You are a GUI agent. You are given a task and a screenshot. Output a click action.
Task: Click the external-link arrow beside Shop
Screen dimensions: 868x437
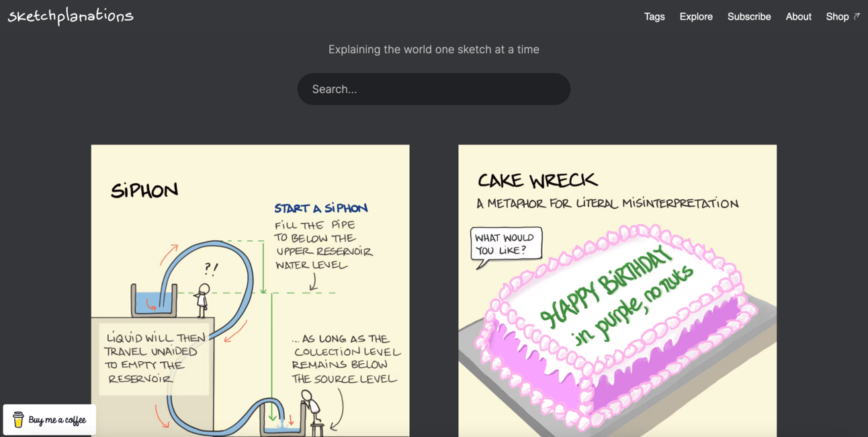click(x=857, y=16)
